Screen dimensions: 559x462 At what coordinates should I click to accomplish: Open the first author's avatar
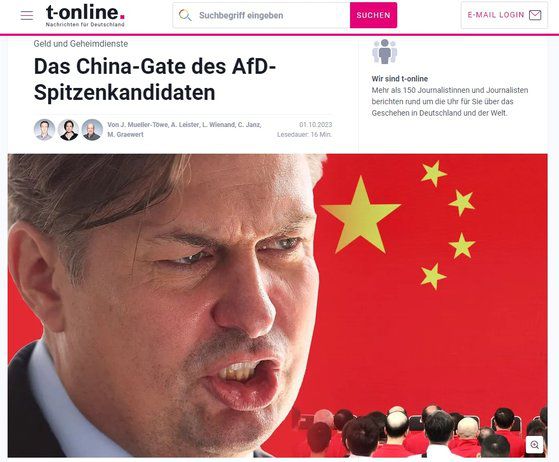(x=45, y=129)
